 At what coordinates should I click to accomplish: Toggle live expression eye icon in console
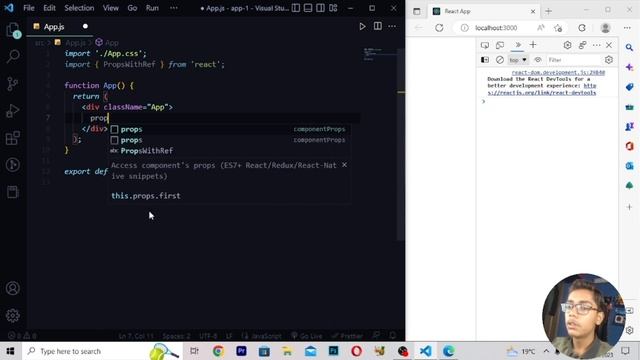[538, 60]
